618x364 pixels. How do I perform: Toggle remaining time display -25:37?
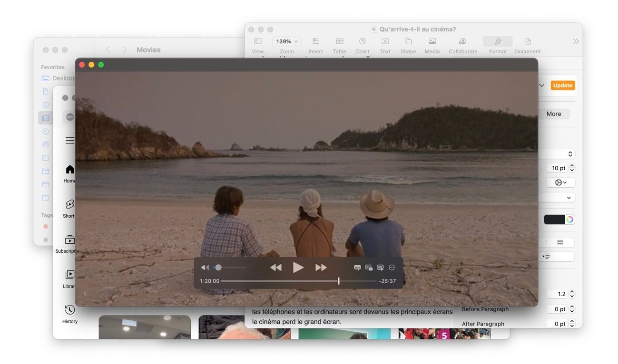point(387,281)
